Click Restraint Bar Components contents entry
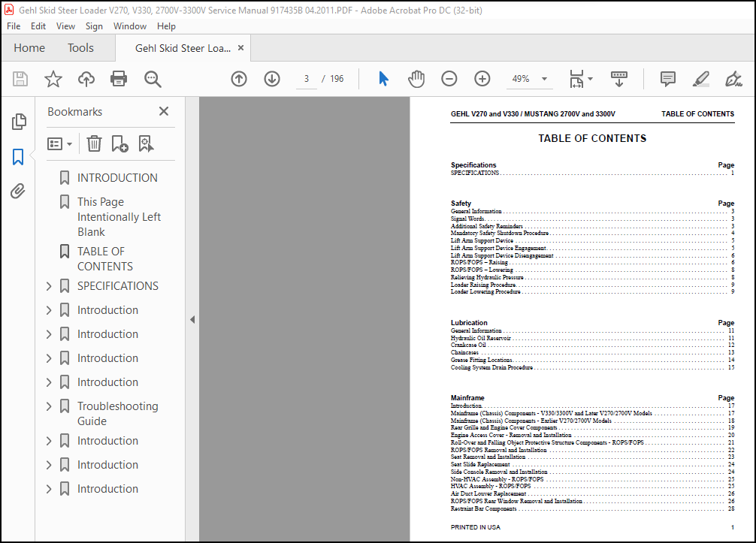This screenshot has height=543, width=756. pyautogui.click(x=592, y=508)
